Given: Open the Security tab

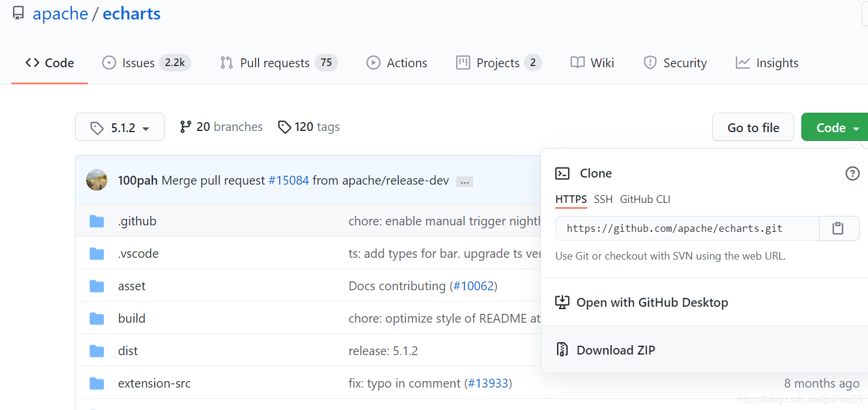Looking at the screenshot, I should tap(675, 63).
